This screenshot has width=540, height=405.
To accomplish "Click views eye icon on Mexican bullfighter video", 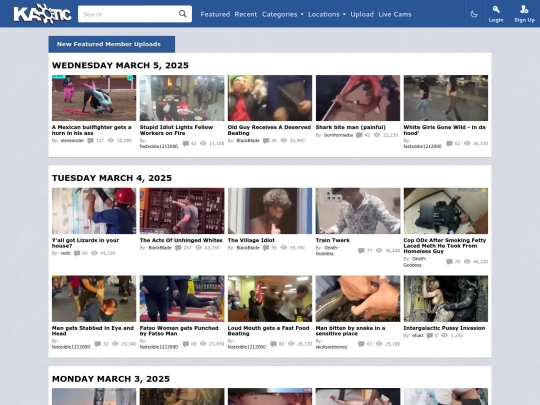I will coord(111,141).
